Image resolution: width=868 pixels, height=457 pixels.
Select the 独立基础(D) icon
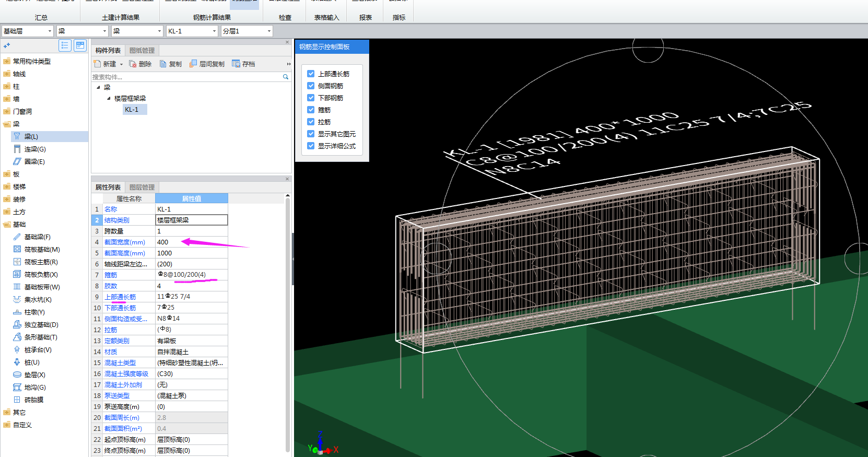(17, 324)
